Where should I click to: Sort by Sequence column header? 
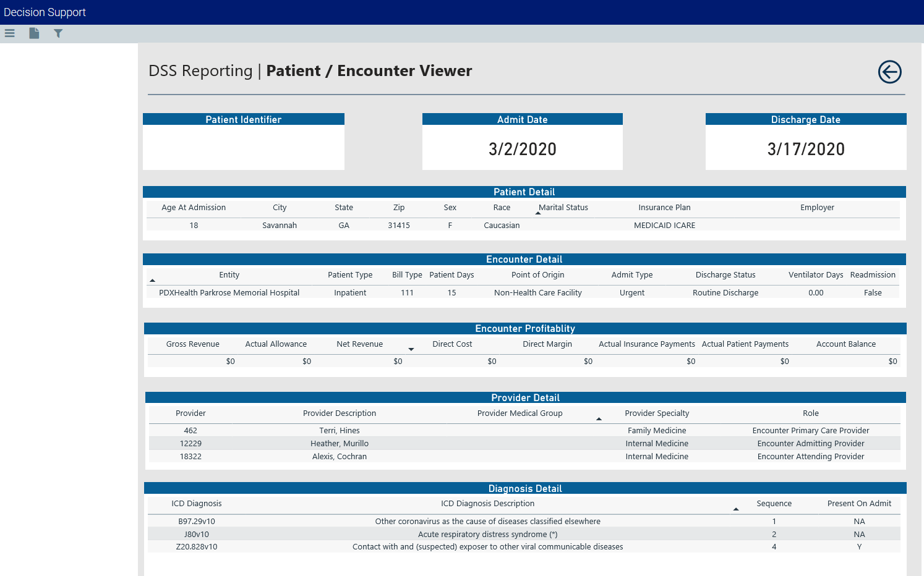tap(774, 504)
